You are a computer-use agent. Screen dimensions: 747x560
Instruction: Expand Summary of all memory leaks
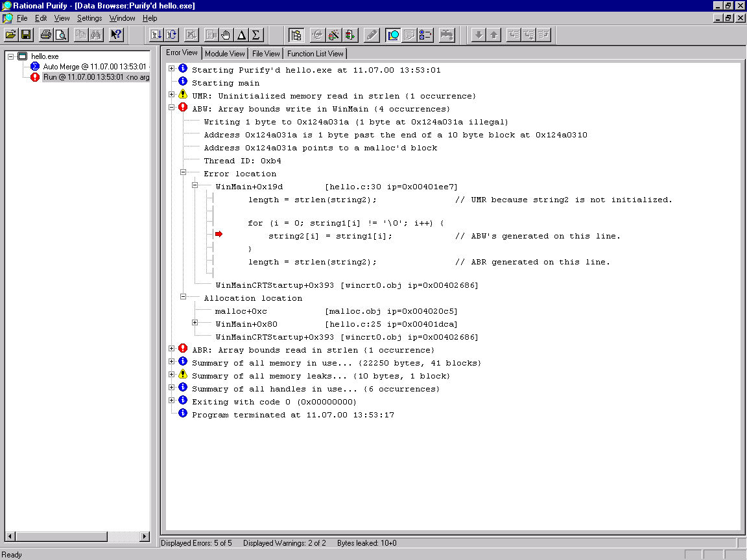tap(171, 374)
